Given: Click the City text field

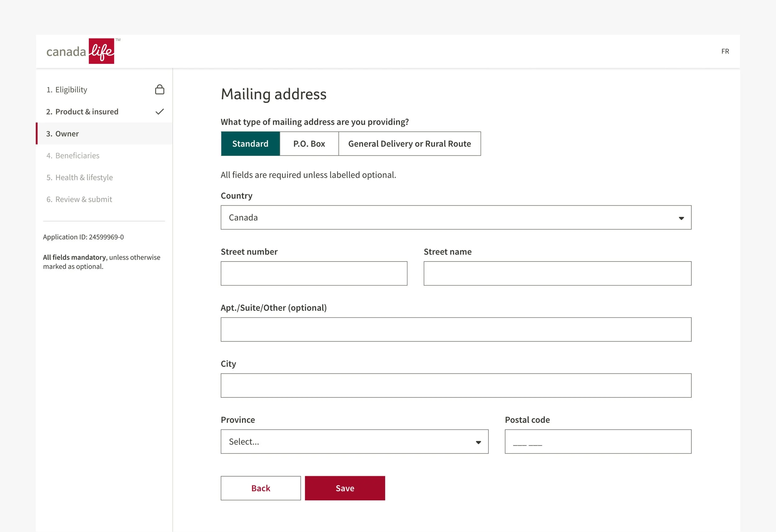Looking at the screenshot, I should click(x=456, y=386).
